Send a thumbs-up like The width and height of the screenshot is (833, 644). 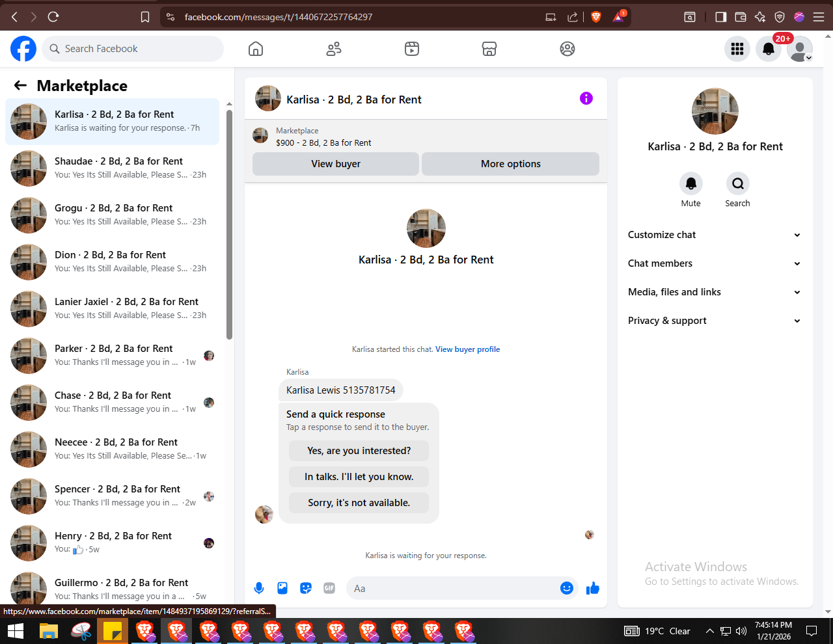(593, 588)
